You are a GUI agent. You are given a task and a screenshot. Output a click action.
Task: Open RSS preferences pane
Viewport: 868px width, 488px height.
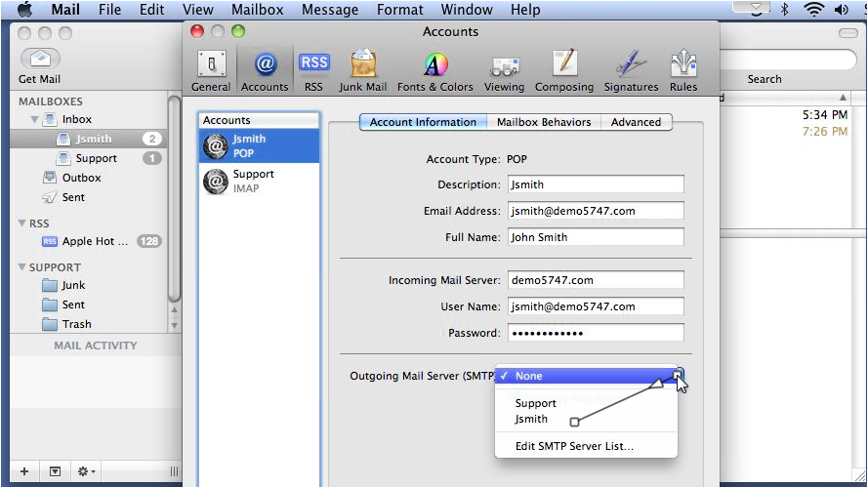(313, 71)
